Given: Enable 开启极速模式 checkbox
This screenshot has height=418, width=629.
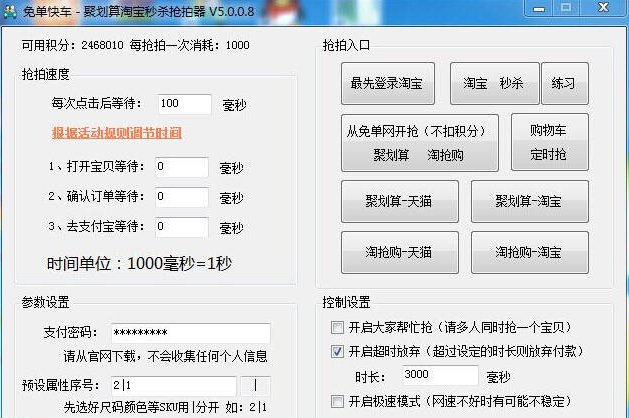Looking at the screenshot, I should [x=337, y=401].
